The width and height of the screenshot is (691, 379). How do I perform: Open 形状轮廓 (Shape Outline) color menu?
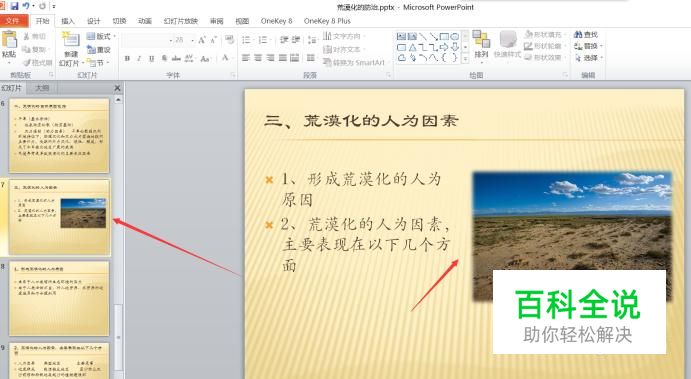pos(545,46)
